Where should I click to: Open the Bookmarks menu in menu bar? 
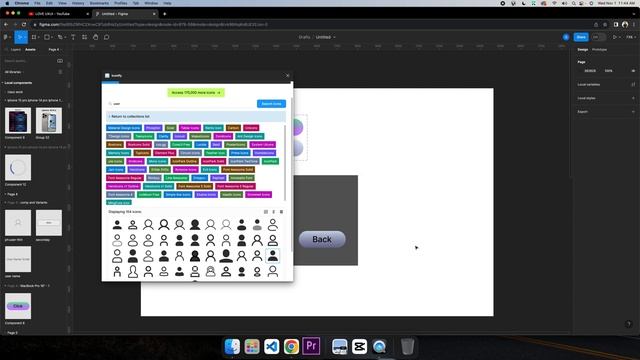point(99,3)
